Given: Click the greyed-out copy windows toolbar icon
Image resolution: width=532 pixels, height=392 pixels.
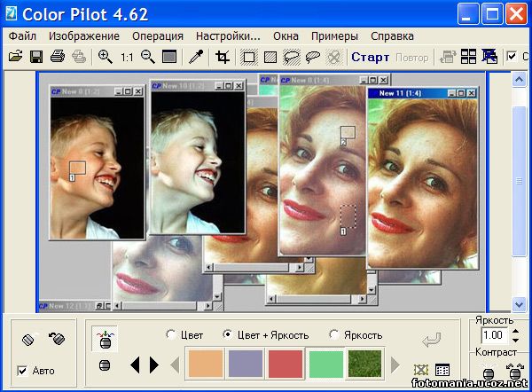Looking at the screenshot, I should click(x=448, y=57).
